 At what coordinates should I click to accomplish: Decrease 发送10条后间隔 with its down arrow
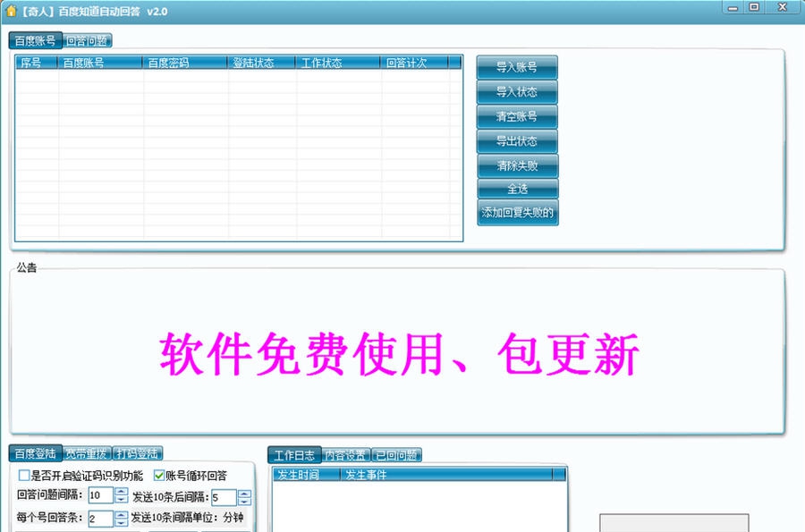tap(244, 501)
